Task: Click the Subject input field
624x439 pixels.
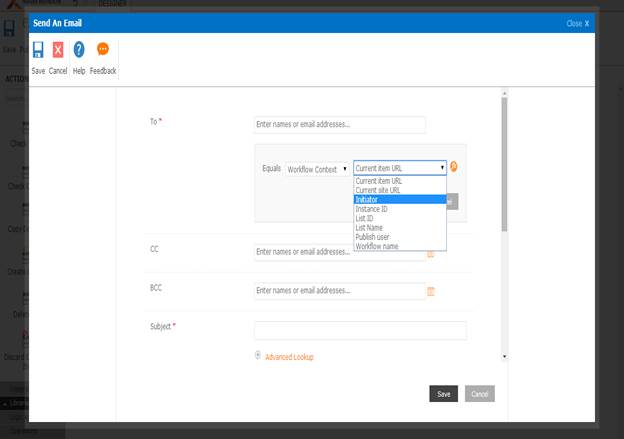Action: (360, 330)
